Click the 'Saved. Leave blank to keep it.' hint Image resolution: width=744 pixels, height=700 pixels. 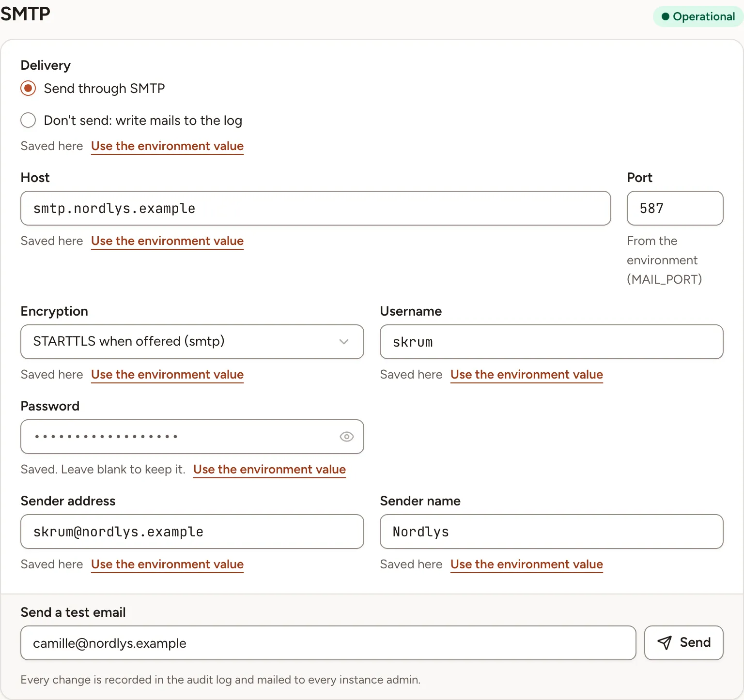click(x=103, y=470)
